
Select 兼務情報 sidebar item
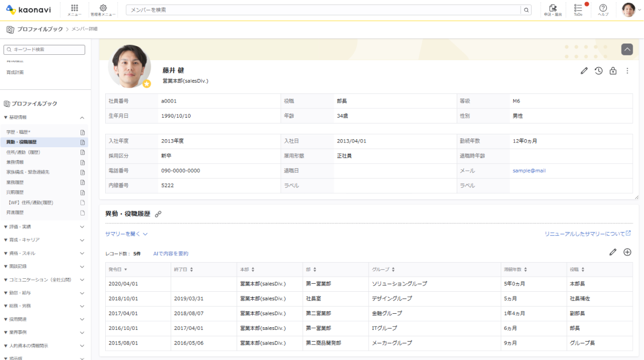point(15,162)
